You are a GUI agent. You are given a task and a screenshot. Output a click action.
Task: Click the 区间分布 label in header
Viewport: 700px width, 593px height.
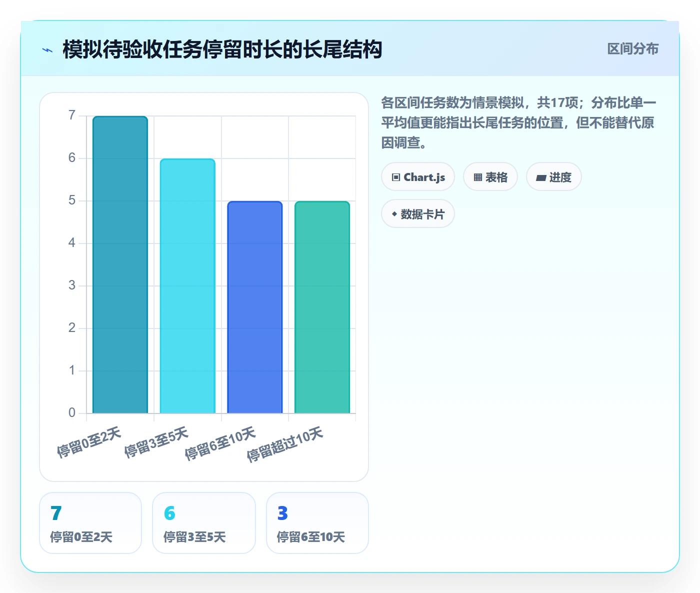[x=633, y=49]
